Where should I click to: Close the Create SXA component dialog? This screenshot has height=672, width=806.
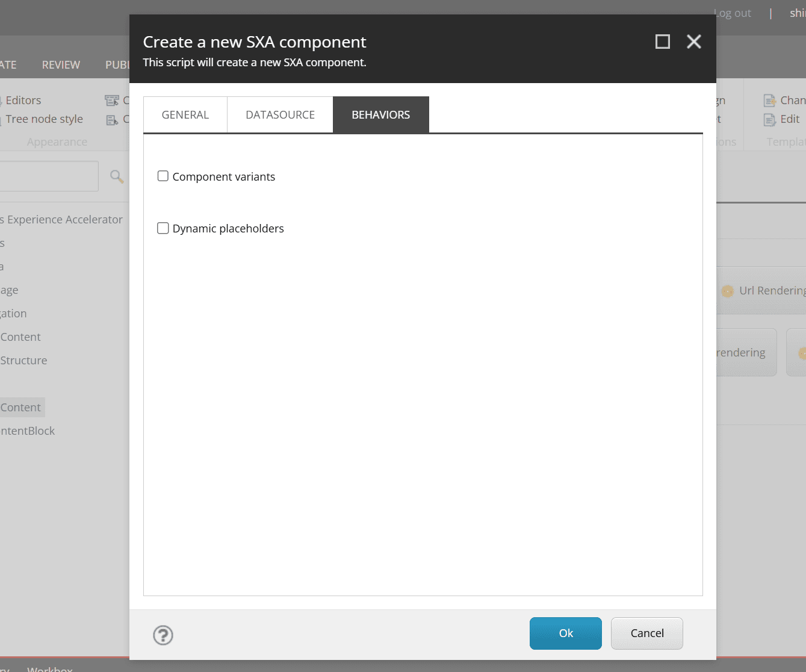tap(694, 42)
